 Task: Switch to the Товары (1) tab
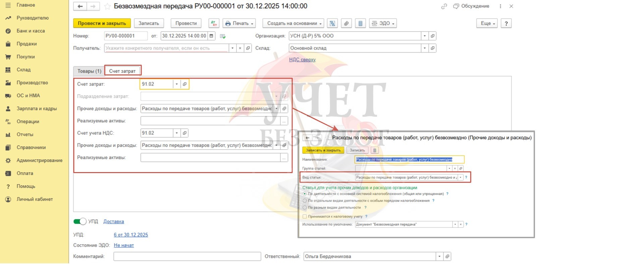point(89,71)
